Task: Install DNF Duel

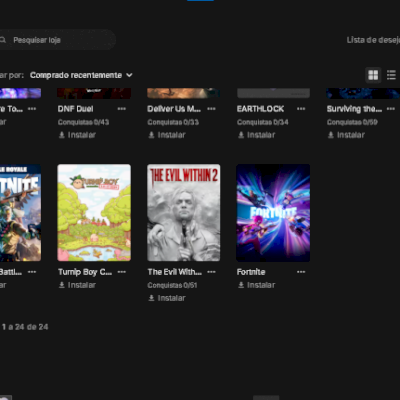Action: tap(77, 135)
